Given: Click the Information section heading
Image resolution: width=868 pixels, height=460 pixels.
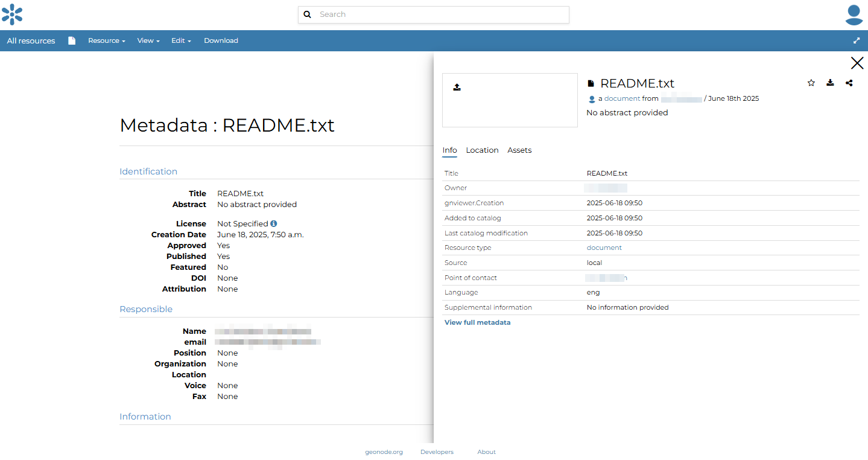Looking at the screenshot, I should (x=145, y=417).
